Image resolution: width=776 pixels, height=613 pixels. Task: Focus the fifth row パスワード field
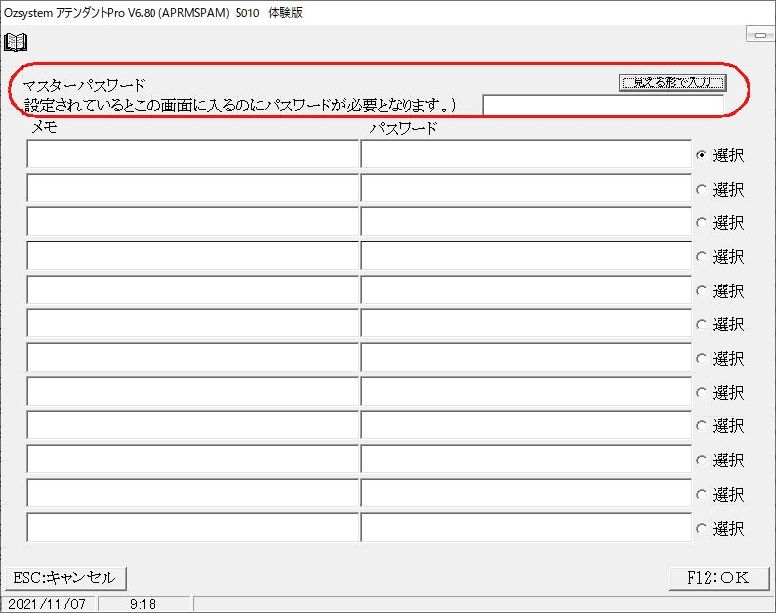tap(525, 290)
